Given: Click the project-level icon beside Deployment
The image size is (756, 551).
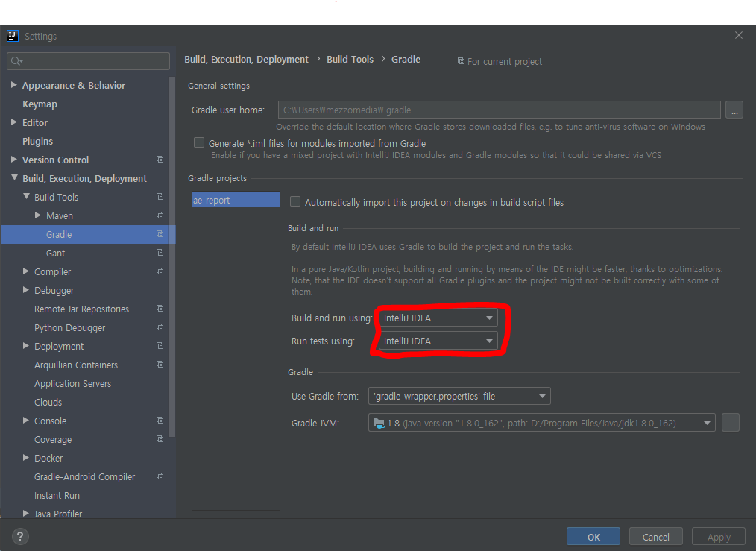Looking at the screenshot, I should coord(160,346).
